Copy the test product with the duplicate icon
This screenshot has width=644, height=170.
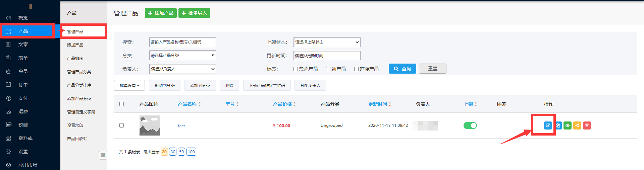(x=558, y=125)
